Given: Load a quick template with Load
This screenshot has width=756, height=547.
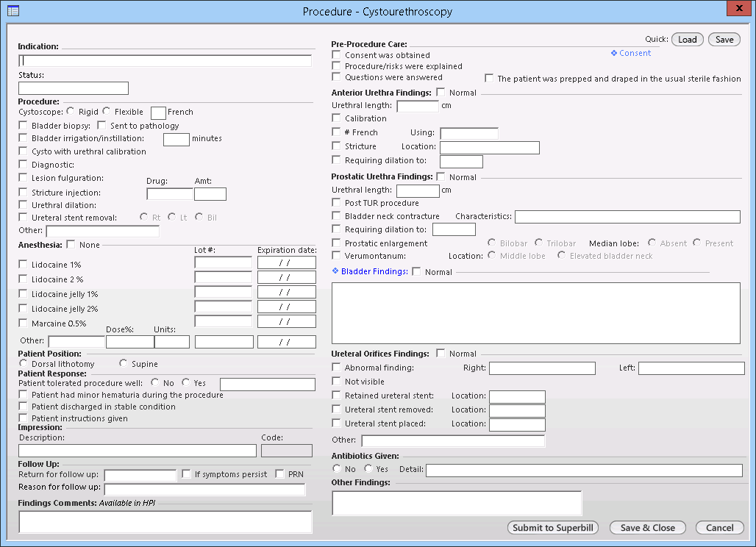Looking at the screenshot, I should click(687, 40).
